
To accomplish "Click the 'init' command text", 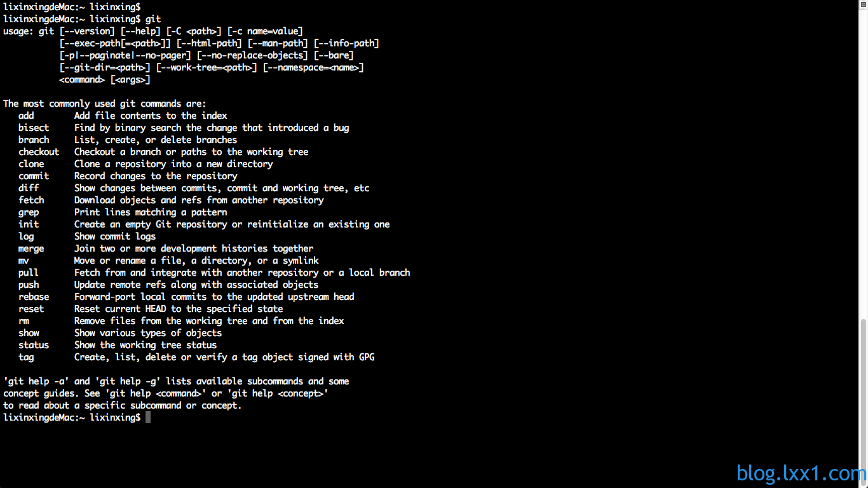I will (x=29, y=224).
